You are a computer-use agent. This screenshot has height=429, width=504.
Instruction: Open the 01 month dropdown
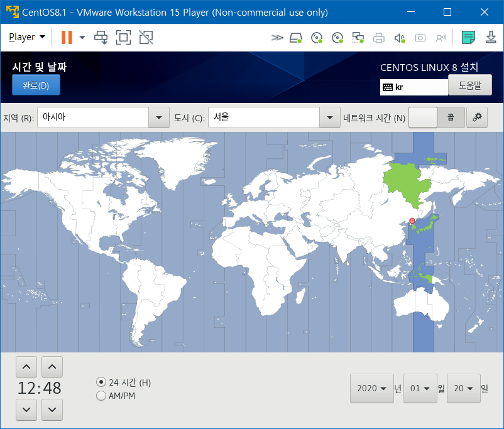click(420, 389)
